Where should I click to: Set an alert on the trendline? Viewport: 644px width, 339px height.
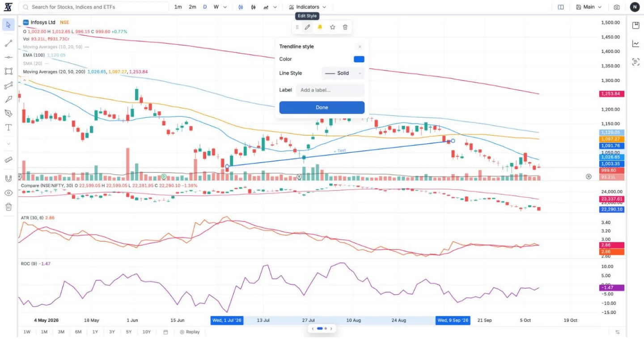click(320, 27)
